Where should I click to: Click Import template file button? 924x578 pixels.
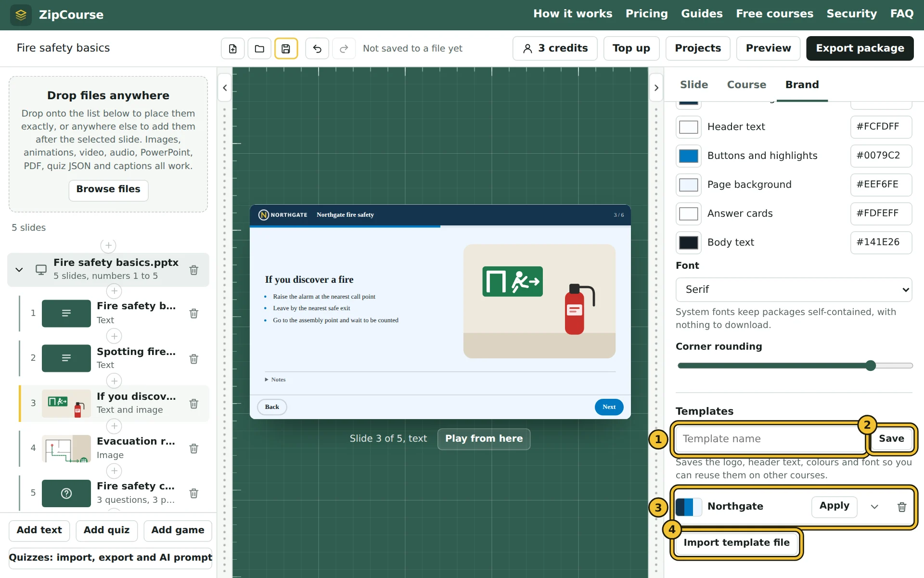tap(736, 543)
